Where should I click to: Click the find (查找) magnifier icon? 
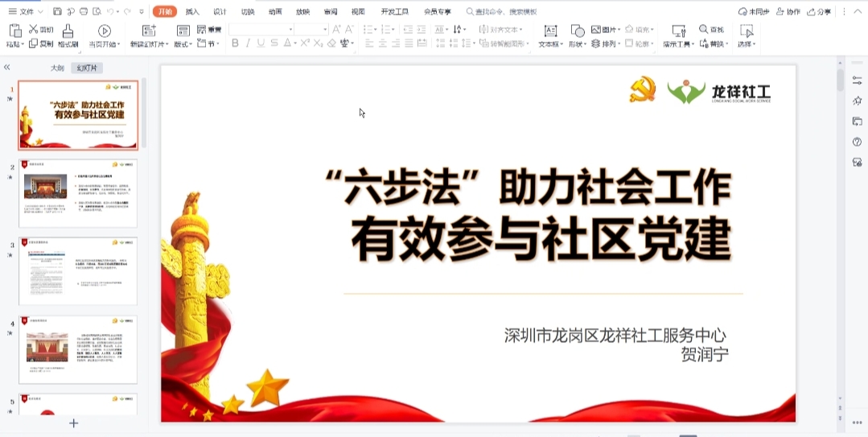point(704,29)
